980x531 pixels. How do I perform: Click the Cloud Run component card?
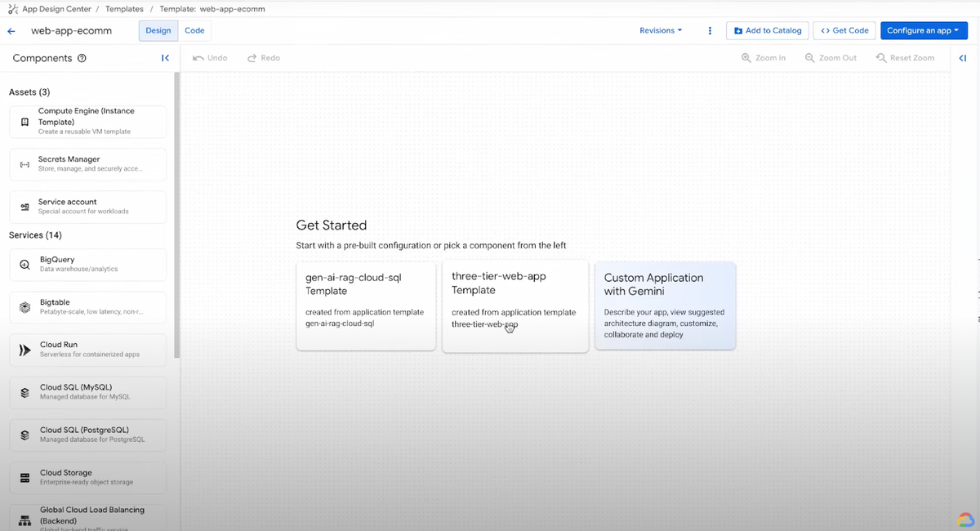[87, 350]
